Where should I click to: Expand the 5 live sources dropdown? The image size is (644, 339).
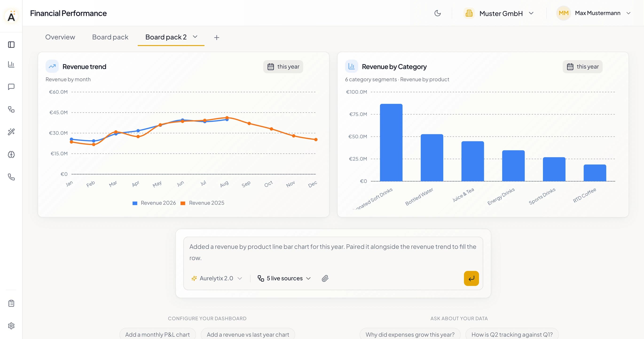tap(284, 278)
